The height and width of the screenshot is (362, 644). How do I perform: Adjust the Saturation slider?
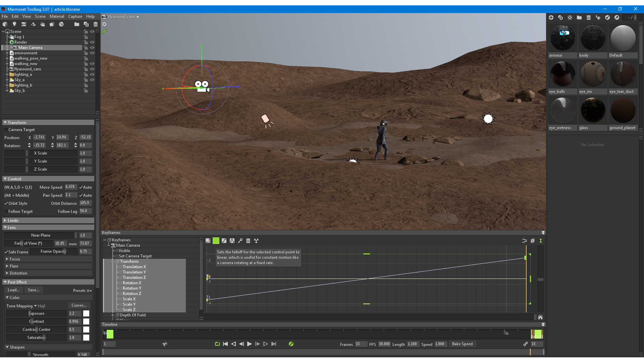click(37, 338)
